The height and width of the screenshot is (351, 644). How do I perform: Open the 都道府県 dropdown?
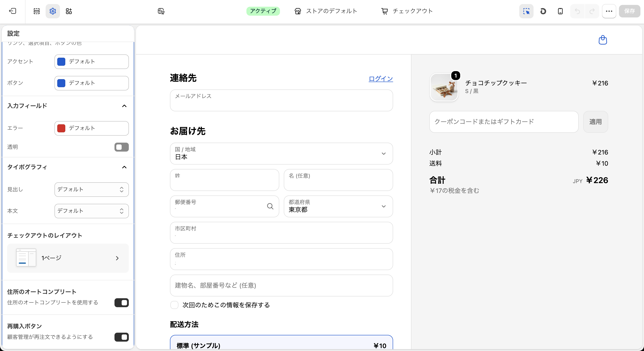pyautogui.click(x=338, y=206)
